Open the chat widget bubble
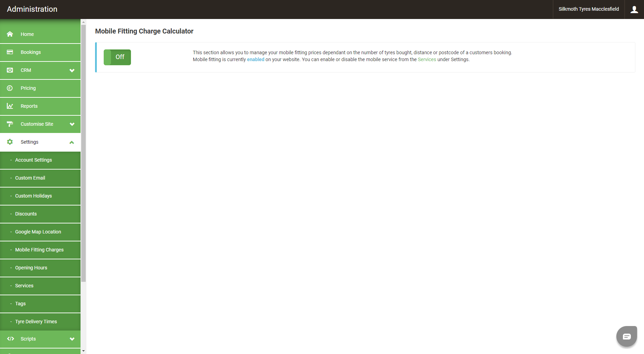Viewport: 644px width, 354px height. (x=626, y=336)
